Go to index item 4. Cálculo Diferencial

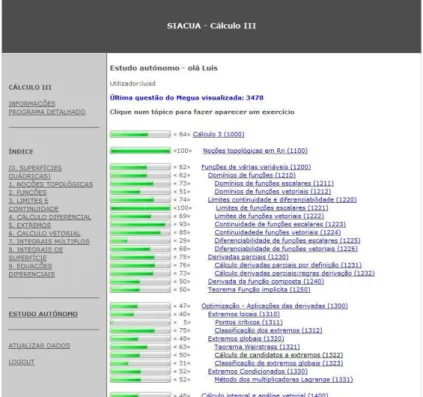[50, 217]
